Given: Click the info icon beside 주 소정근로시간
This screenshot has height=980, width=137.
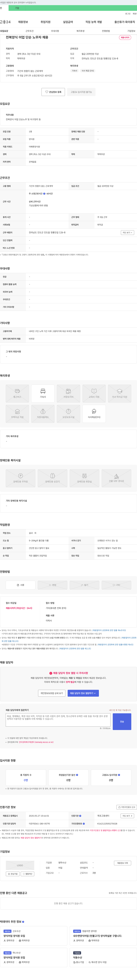Looking at the screenshot, I should coord(44,194).
